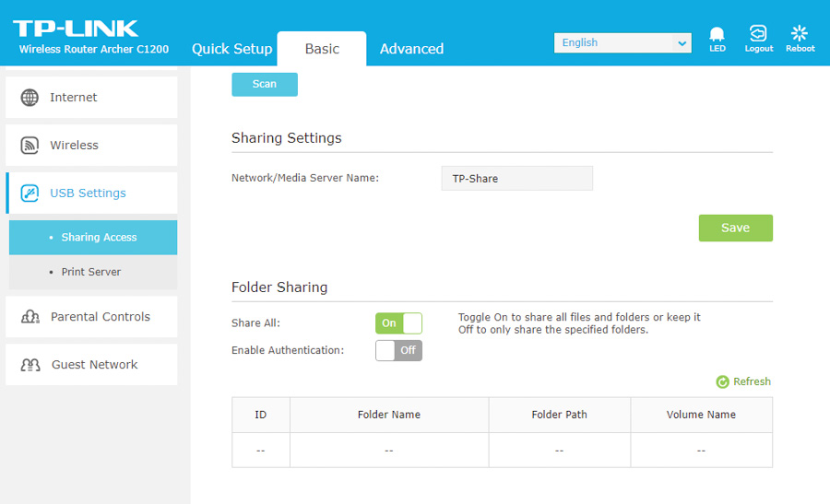Click the Guest Network people icon
Image resolution: width=830 pixels, height=504 pixels.
(30, 365)
